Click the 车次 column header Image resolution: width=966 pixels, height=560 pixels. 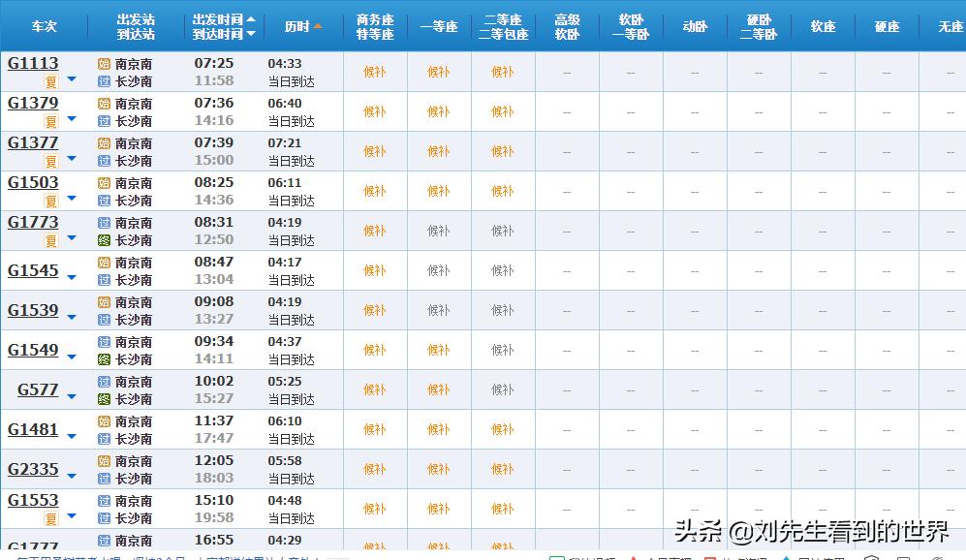point(43,26)
